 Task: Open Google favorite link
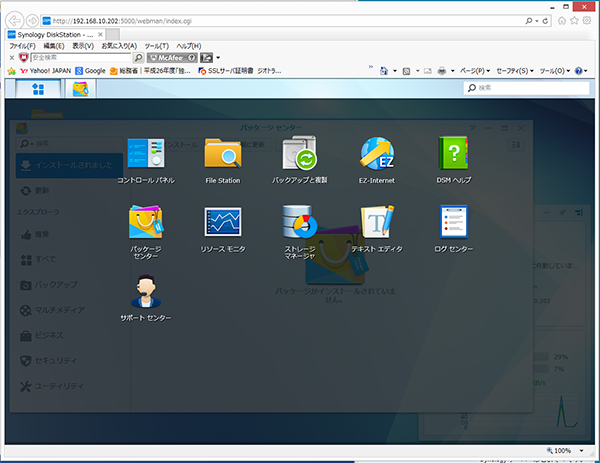click(90, 71)
